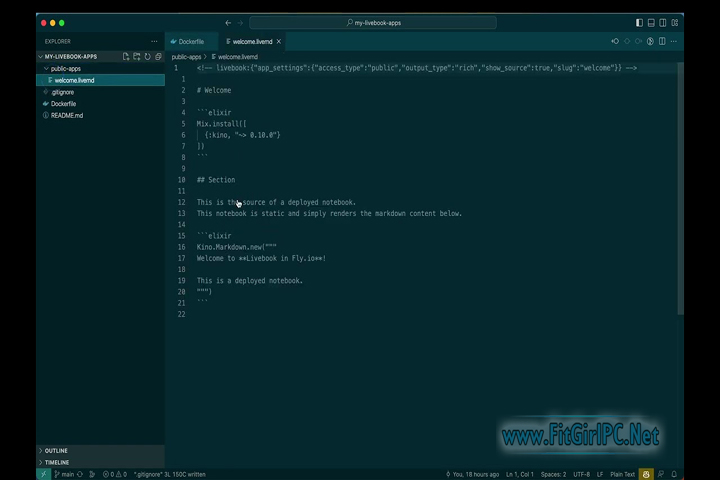Expand the Outline section
720x480 pixels.
(x=56, y=451)
